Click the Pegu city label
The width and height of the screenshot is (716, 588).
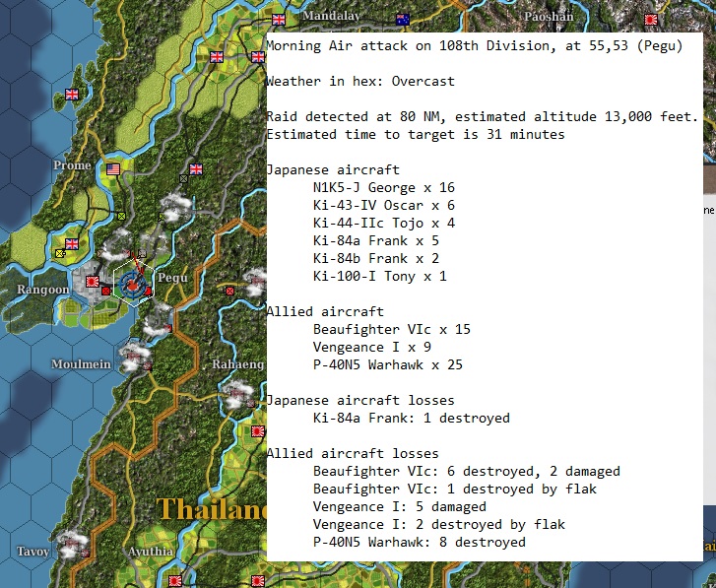tap(172, 278)
